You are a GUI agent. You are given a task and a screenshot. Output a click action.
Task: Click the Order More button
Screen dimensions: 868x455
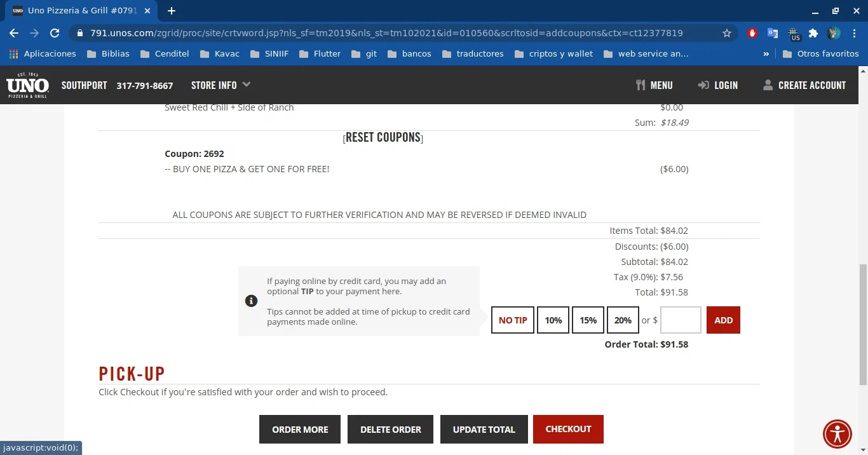click(x=300, y=430)
